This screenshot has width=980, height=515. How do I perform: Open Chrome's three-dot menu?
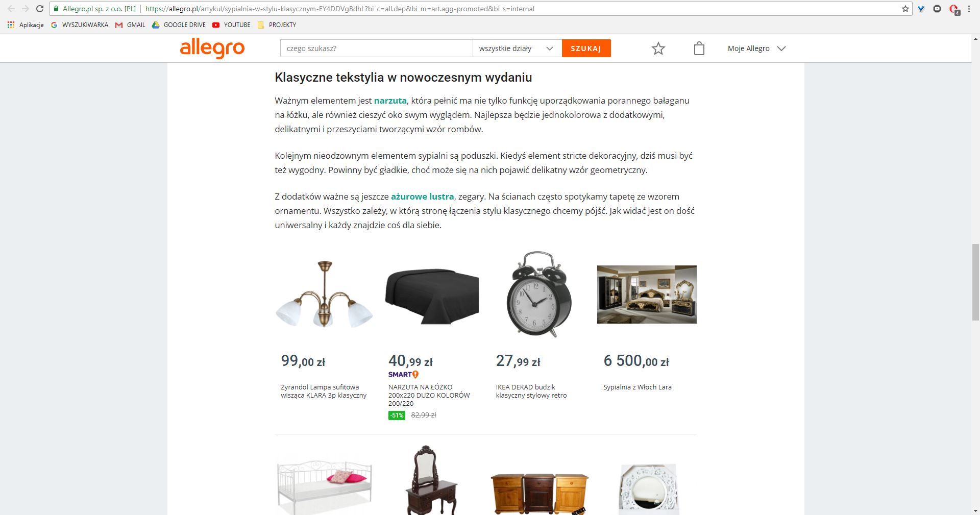[x=969, y=9]
